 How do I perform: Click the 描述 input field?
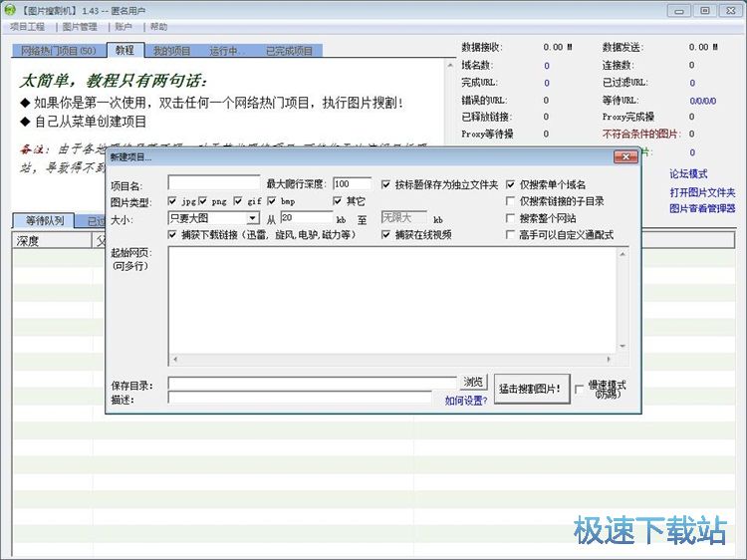(300, 398)
